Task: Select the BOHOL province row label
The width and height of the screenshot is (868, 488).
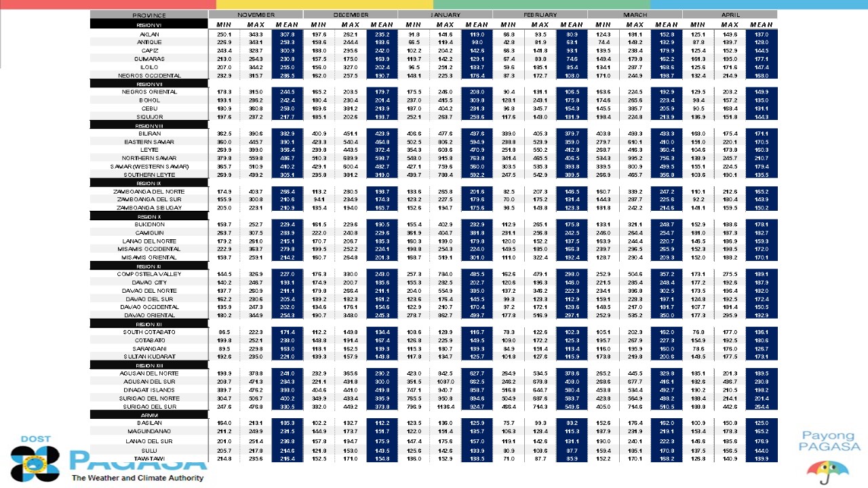Action: (149, 100)
